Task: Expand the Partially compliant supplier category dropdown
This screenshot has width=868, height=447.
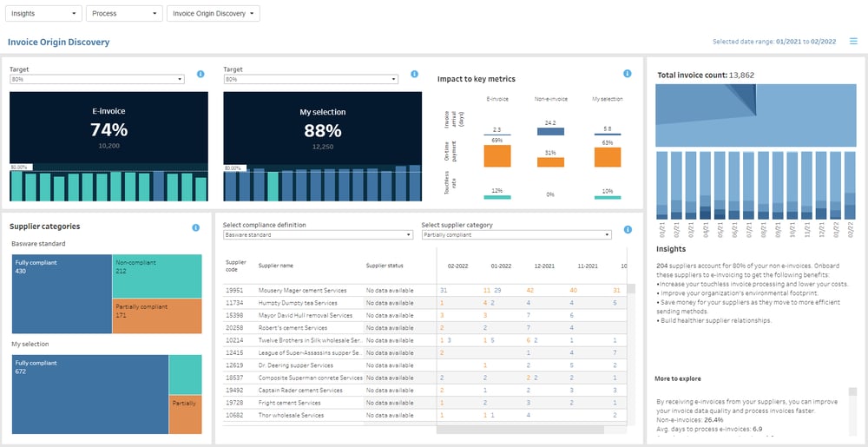Action: (x=516, y=235)
